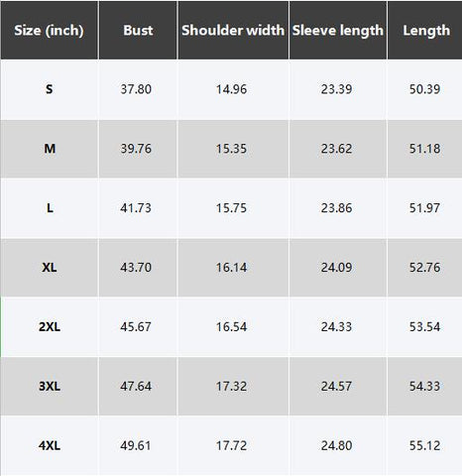Select the 4XL size row label
Viewport: 462px width, 476px height.
[x=50, y=445]
